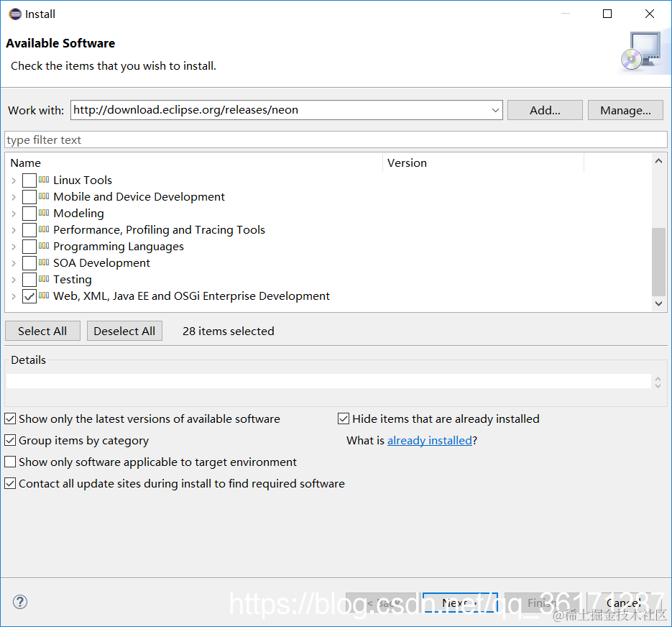Open the Work with site dropdown
Image resolution: width=672 pixels, height=627 pixels.
(495, 110)
